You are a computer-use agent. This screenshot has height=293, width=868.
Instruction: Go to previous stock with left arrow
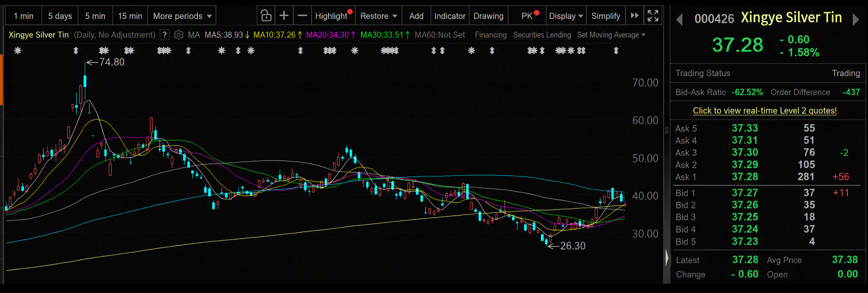click(680, 19)
